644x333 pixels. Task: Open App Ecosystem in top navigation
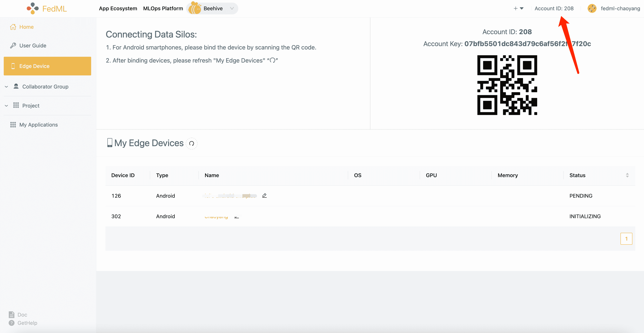[118, 9]
